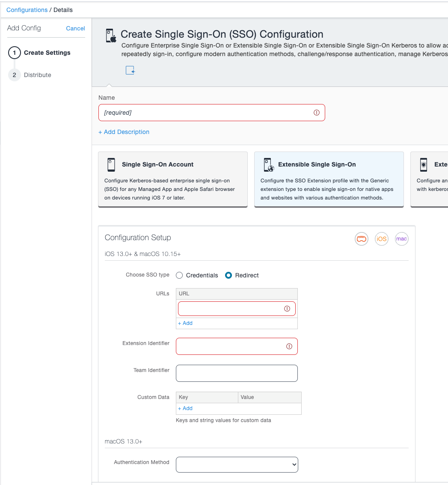
Task: Select the visionOS platform goggles icon
Action: (361, 239)
